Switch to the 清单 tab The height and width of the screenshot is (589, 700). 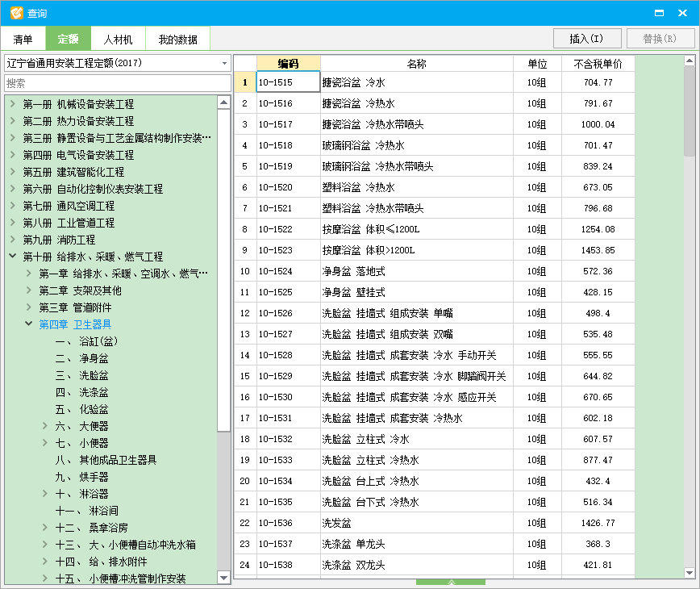pos(20,38)
